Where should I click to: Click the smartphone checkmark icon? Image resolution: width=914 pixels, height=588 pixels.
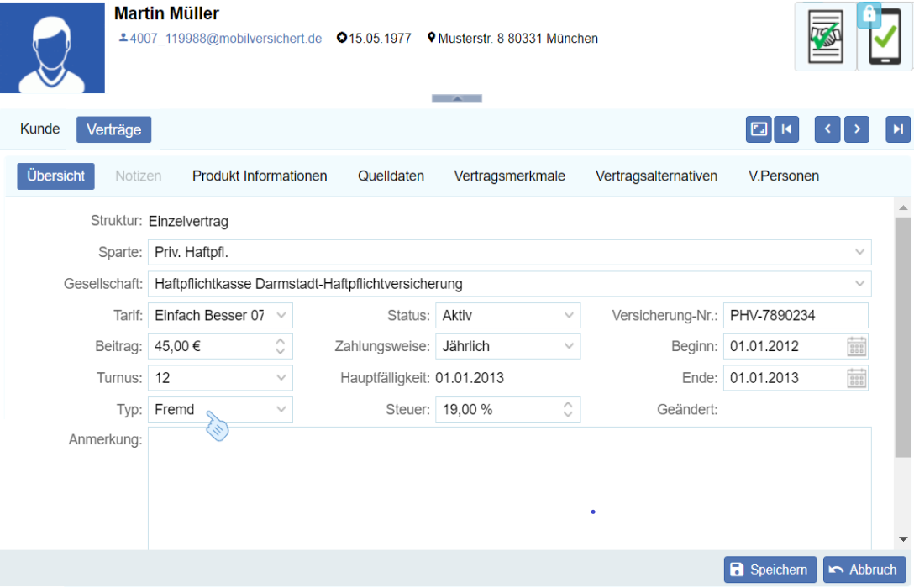pos(885,39)
